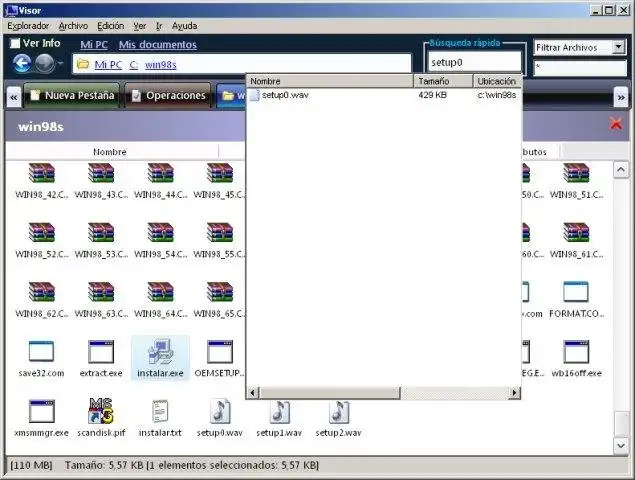Select the WIN98_63 archive file

tap(101, 300)
